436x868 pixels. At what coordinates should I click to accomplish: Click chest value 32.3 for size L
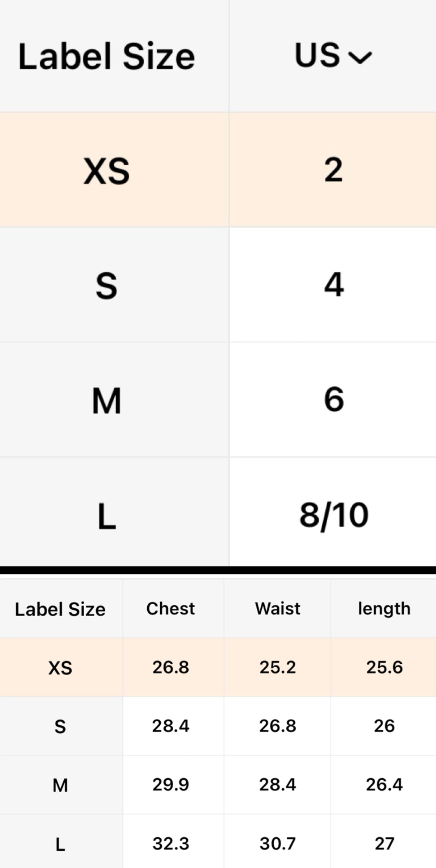(171, 844)
